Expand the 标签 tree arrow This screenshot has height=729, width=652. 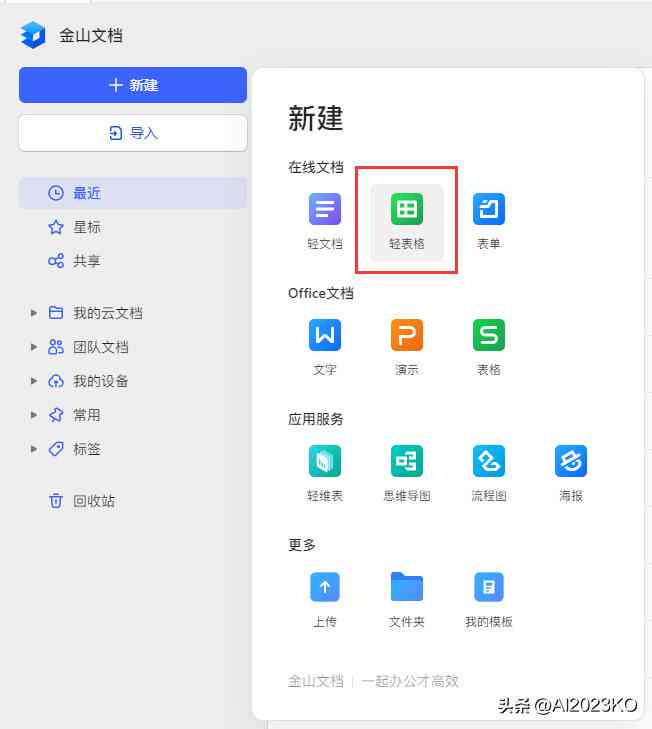coord(33,449)
